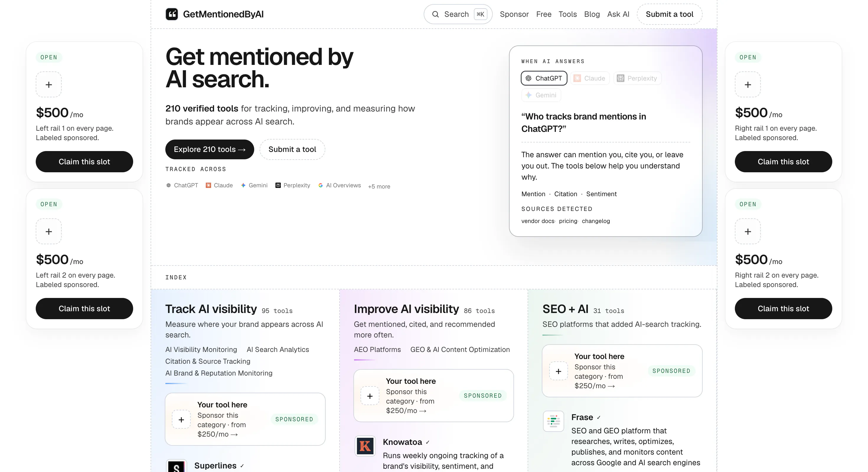Click Submit a tool in the header
Image resolution: width=868 pixels, height=472 pixels.
pyautogui.click(x=669, y=14)
